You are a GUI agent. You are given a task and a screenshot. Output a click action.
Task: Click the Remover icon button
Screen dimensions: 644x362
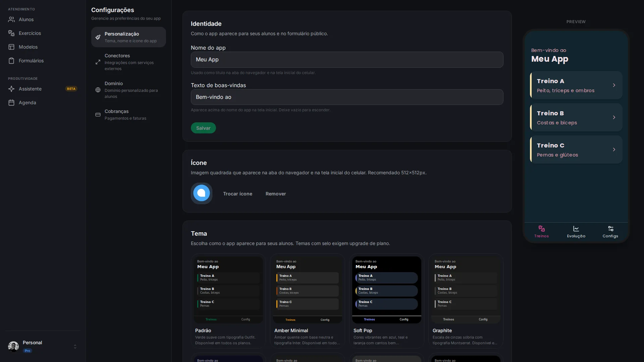[x=276, y=194]
